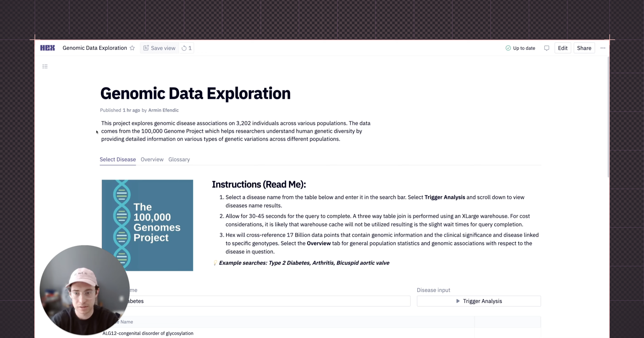Screen dimensions: 644x338
Task: Click the refresh count 1 button
Action: 187,48
